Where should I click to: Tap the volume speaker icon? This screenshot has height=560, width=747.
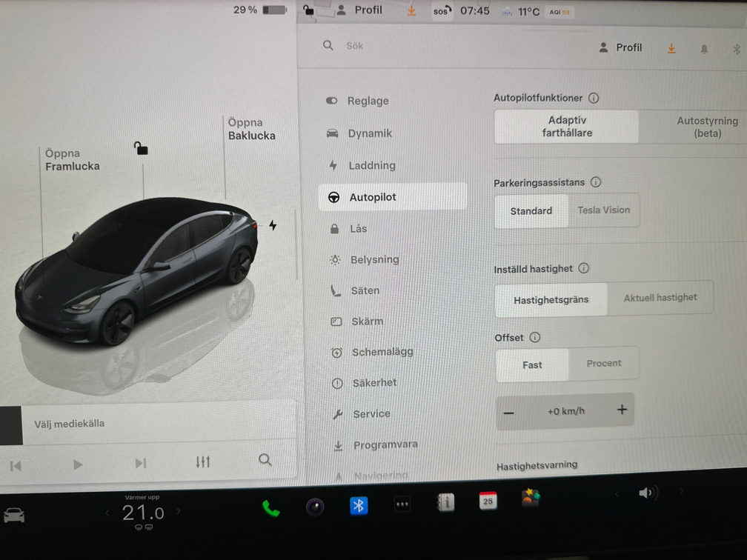click(x=648, y=493)
